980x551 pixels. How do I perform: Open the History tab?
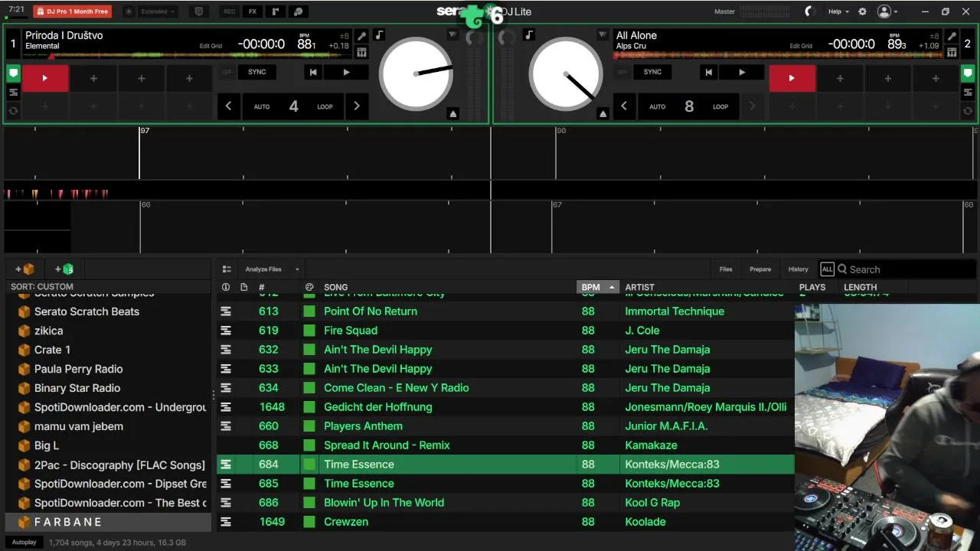pyautogui.click(x=799, y=269)
